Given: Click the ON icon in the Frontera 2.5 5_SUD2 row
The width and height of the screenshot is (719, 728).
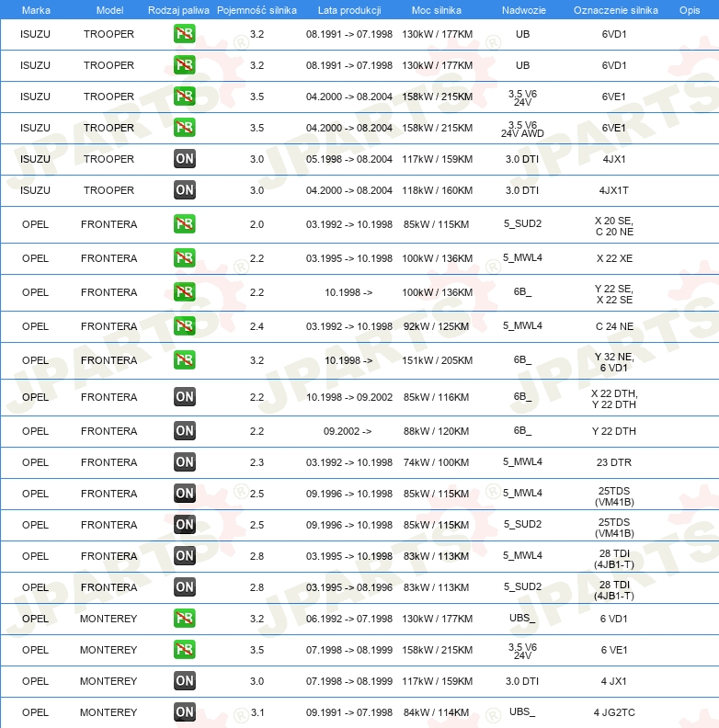Looking at the screenshot, I should [x=185, y=524].
